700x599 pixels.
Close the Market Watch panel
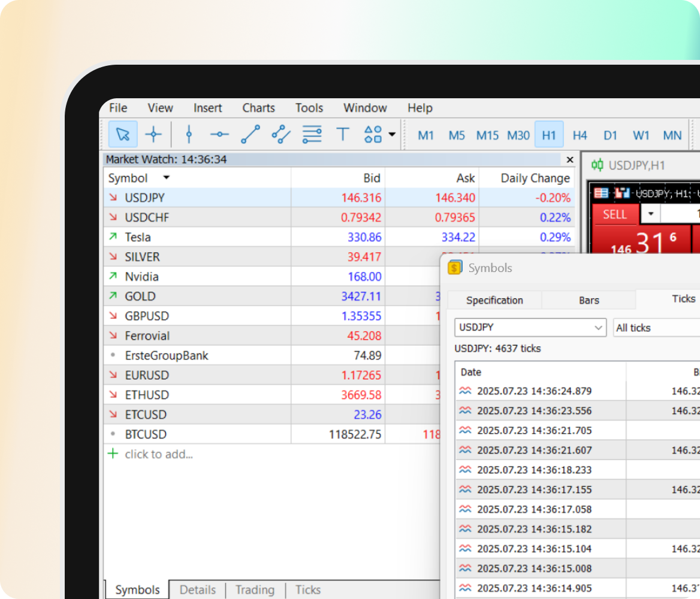tap(570, 159)
